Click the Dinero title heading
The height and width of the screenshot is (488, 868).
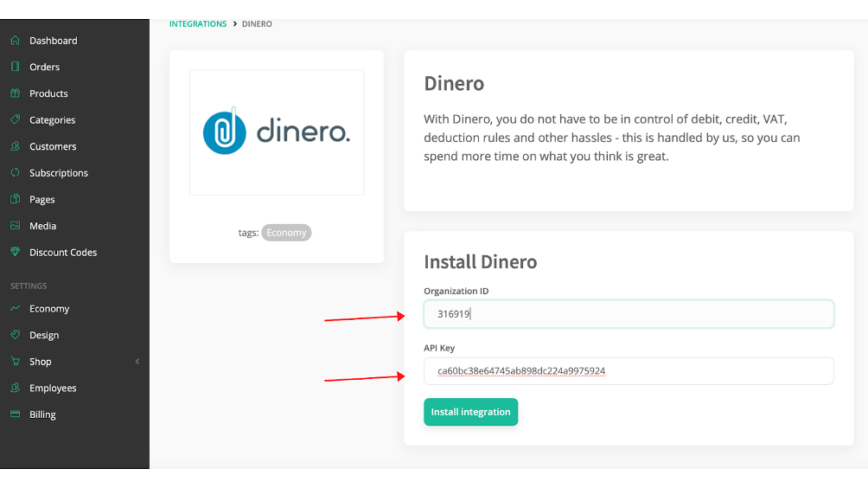coord(454,83)
